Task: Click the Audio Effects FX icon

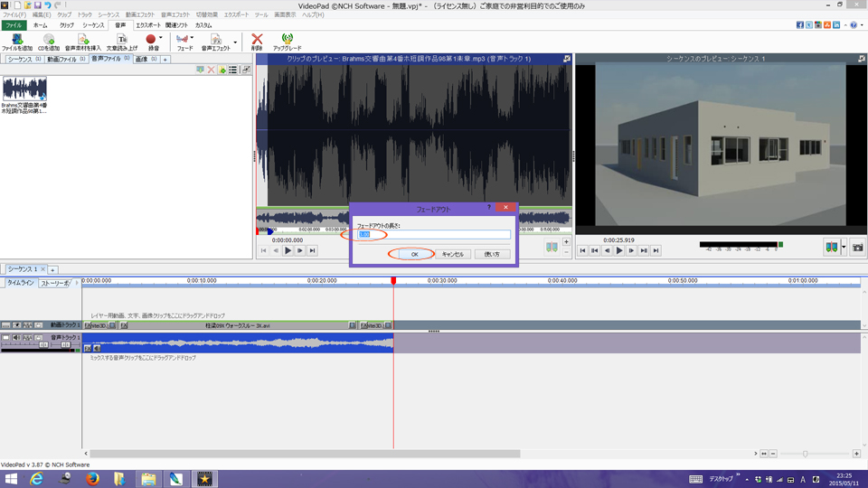Action: (x=216, y=39)
